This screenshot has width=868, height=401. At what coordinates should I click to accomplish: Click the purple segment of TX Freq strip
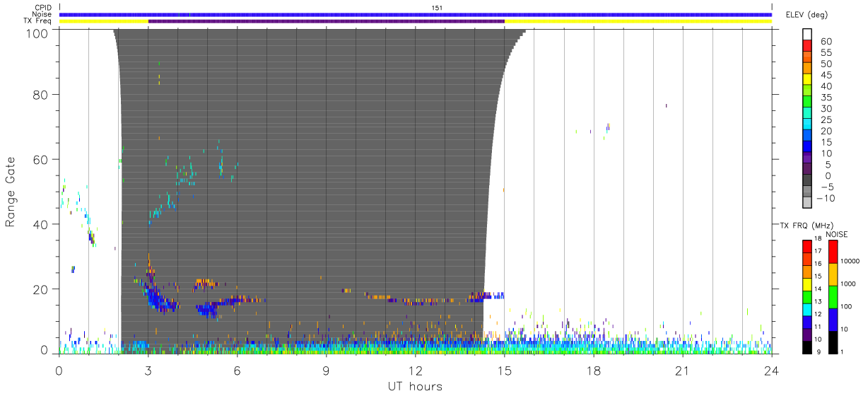pos(326,21)
